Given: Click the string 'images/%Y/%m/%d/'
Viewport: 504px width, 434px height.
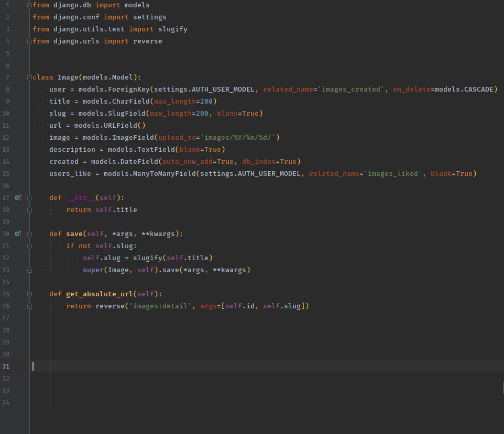Looking at the screenshot, I should (x=238, y=138).
